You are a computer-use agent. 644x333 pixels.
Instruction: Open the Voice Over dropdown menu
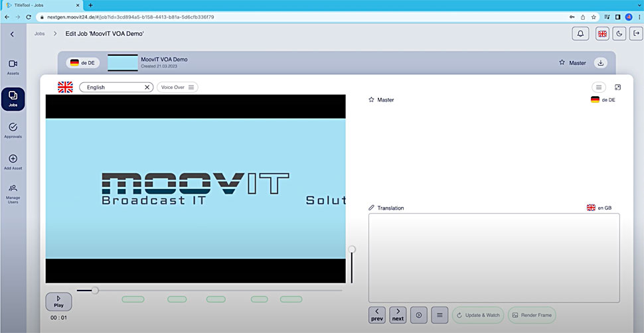[x=177, y=88]
